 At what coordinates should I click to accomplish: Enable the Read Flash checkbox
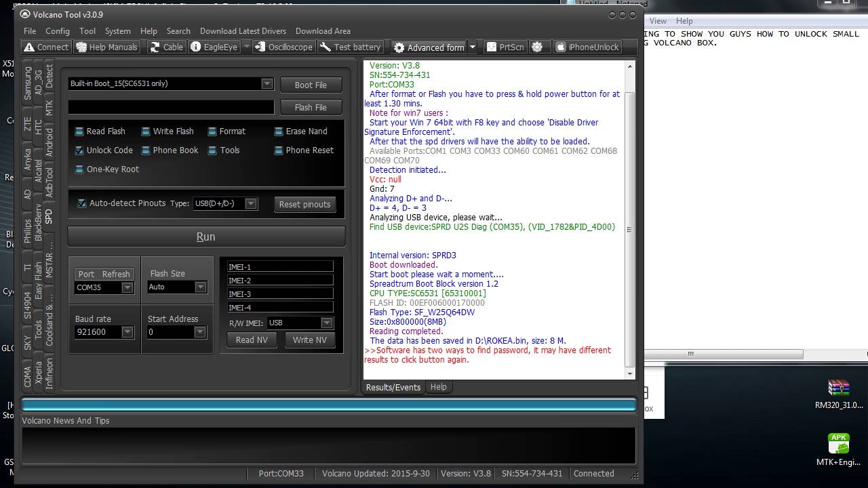coord(79,131)
